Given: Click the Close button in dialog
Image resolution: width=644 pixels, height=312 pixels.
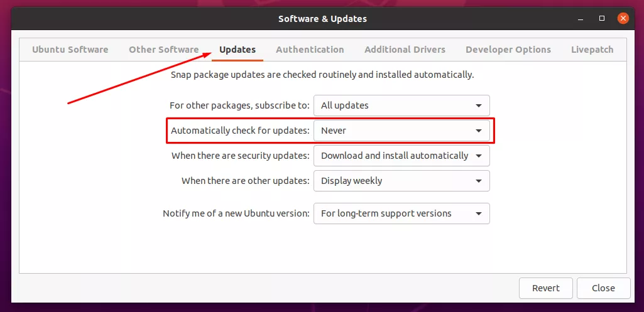Looking at the screenshot, I should pyautogui.click(x=603, y=288).
